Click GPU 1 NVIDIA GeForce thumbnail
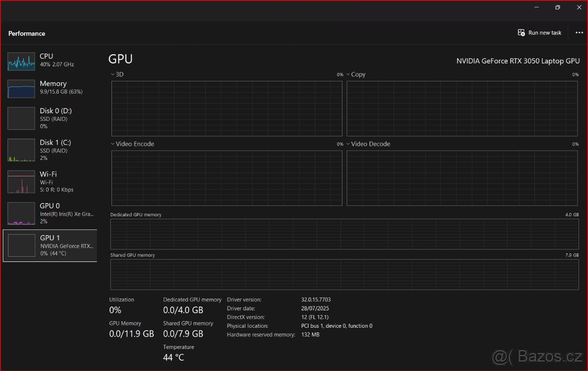This screenshot has width=588, height=371. pos(21,245)
